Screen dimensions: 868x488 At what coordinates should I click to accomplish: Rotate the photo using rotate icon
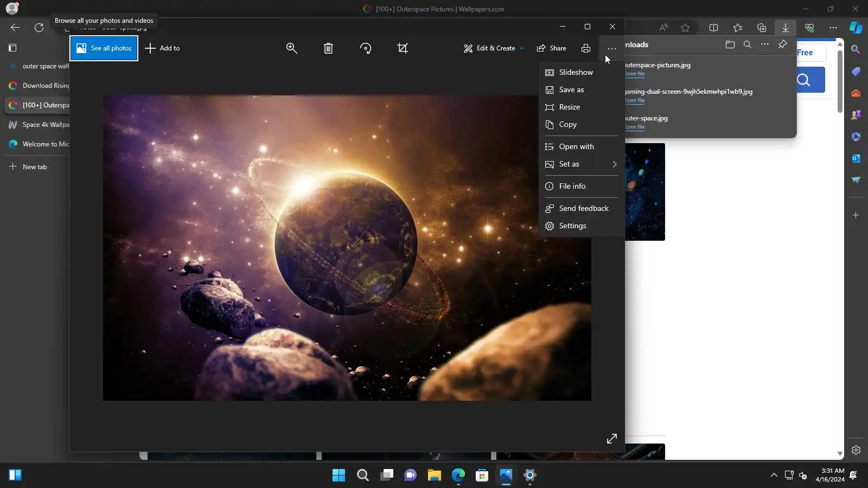[x=366, y=48]
